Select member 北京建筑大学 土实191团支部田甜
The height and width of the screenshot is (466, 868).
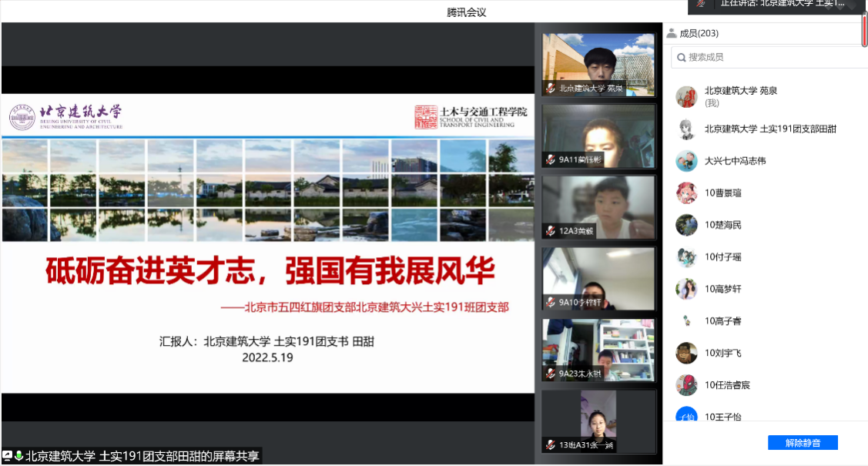coord(770,129)
